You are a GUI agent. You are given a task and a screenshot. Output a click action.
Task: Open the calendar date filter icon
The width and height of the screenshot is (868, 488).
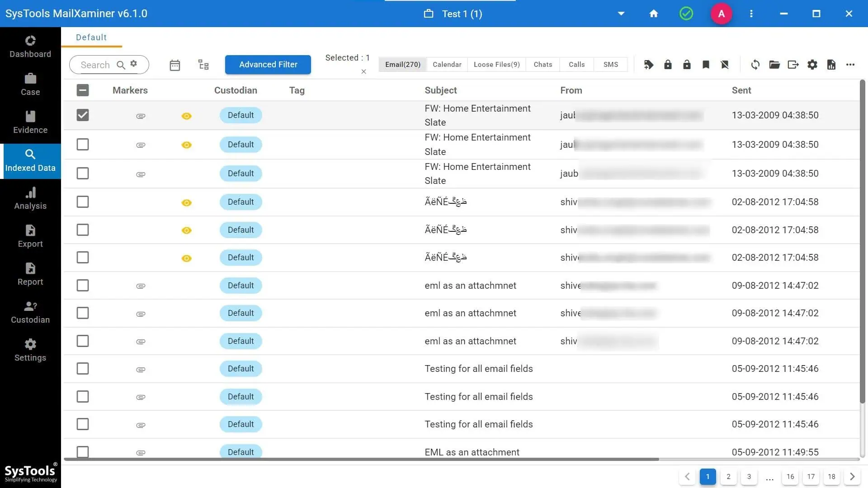tap(175, 65)
